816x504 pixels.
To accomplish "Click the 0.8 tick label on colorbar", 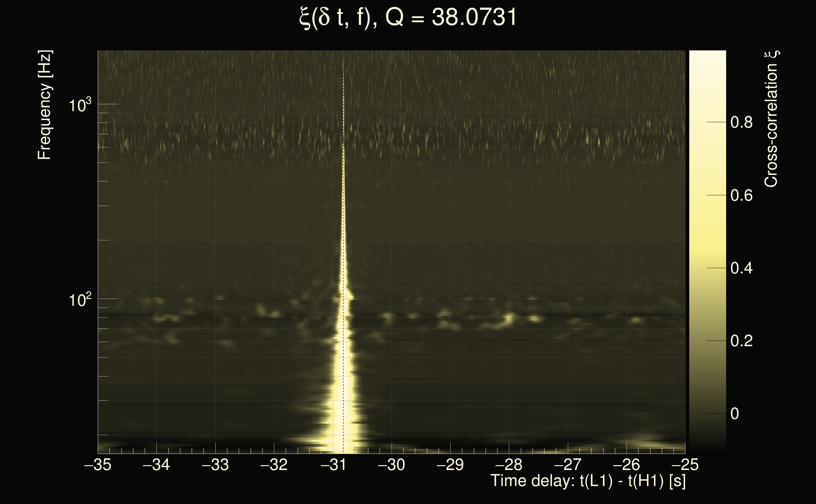I will 741,122.
